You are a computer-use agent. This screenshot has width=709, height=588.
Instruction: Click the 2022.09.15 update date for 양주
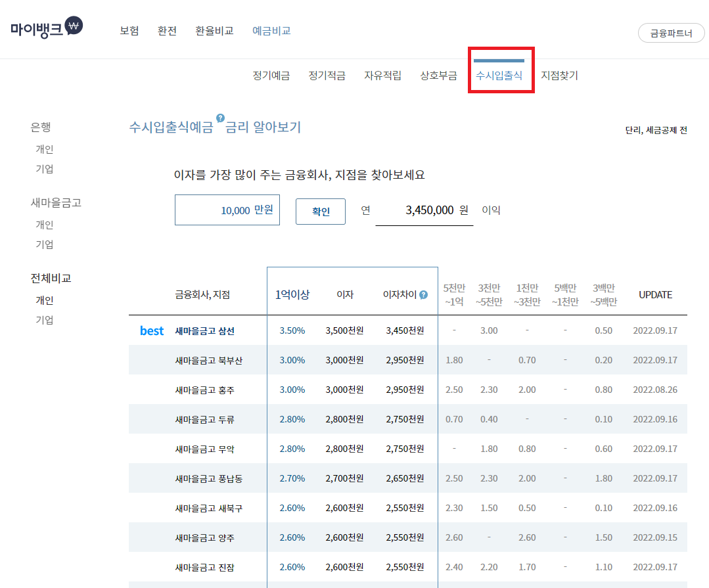pyautogui.click(x=655, y=537)
